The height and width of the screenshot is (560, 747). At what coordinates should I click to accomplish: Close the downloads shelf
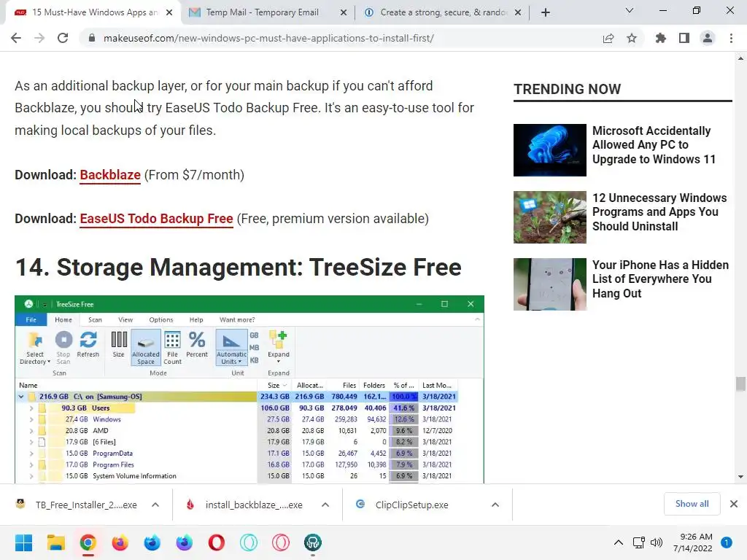[734, 504]
